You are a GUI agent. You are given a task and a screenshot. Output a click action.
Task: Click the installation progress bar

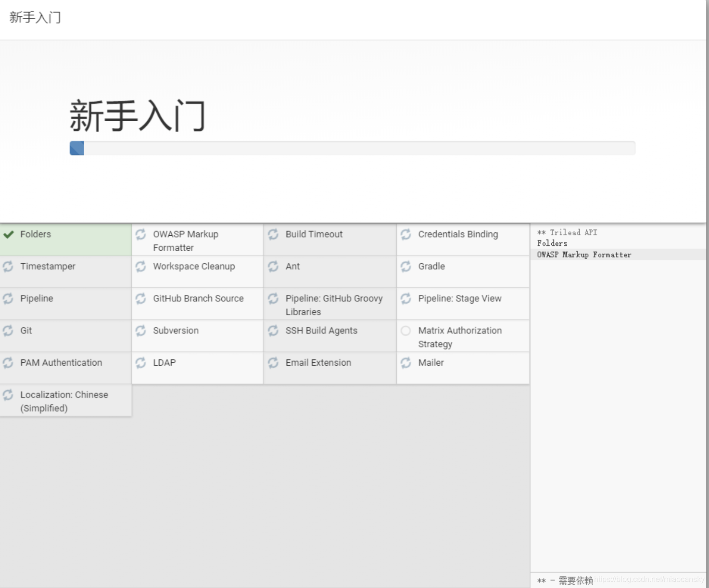click(x=352, y=148)
